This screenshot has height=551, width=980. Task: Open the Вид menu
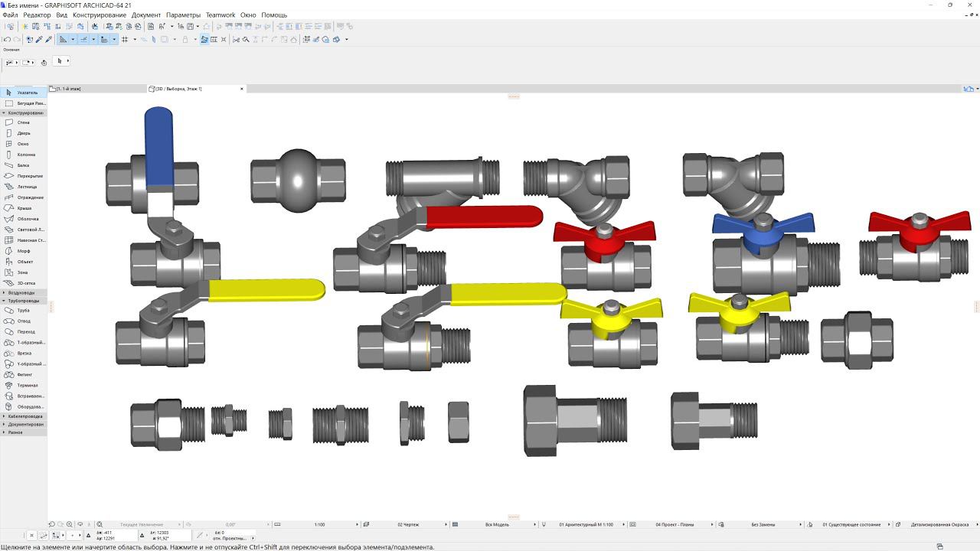pos(62,15)
